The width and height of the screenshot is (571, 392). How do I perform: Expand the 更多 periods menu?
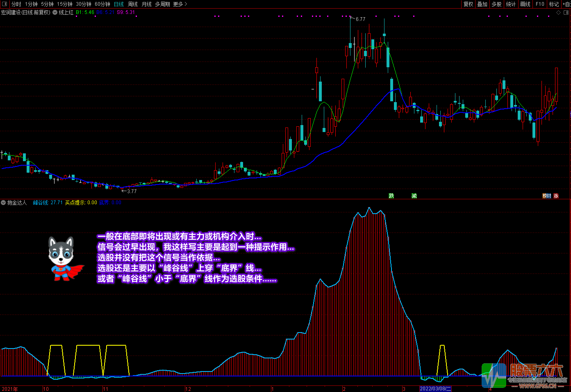pyautogui.click(x=180, y=4)
